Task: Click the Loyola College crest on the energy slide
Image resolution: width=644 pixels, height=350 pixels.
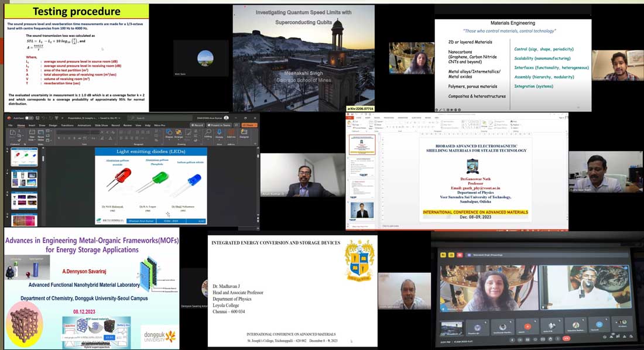Action: 359,261
